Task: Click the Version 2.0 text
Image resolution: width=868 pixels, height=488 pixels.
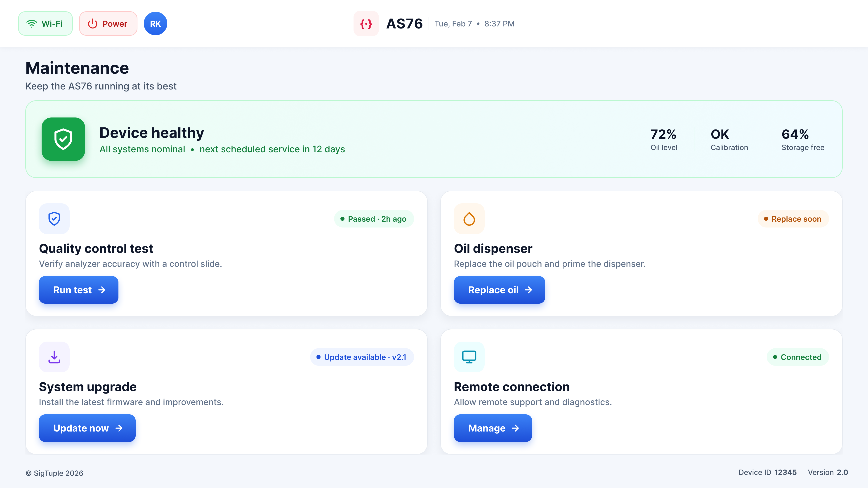Action: [828, 472]
